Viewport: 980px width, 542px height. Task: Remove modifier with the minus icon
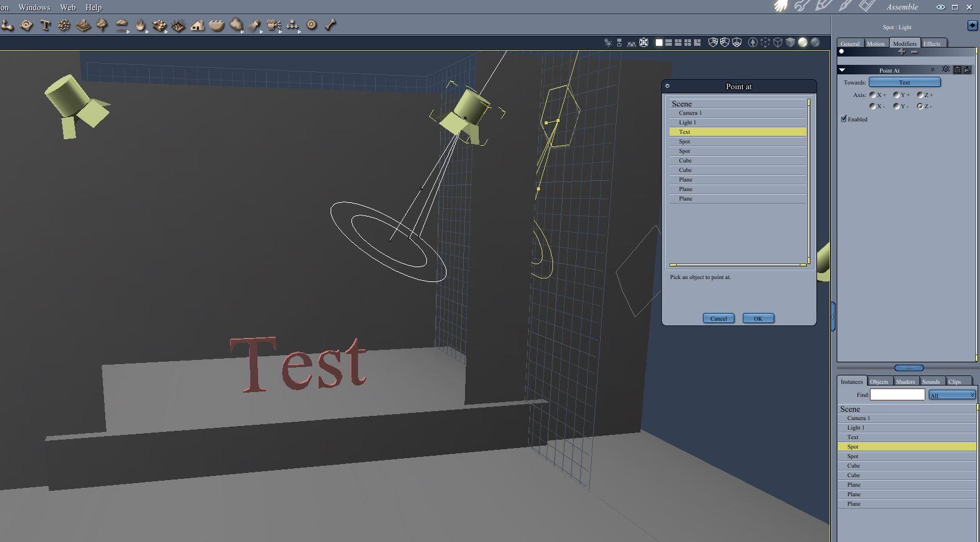[915, 52]
